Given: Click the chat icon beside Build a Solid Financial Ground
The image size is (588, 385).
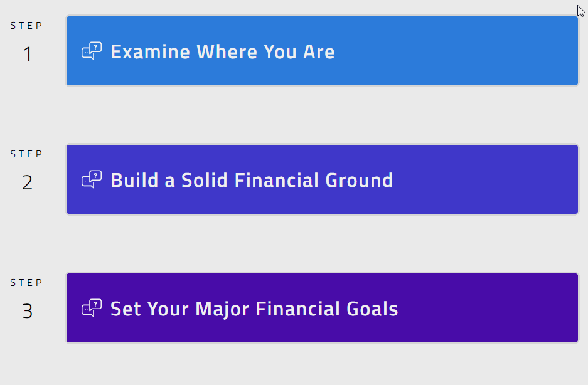Looking at the screenshot, I should click(x=92, y=180).
